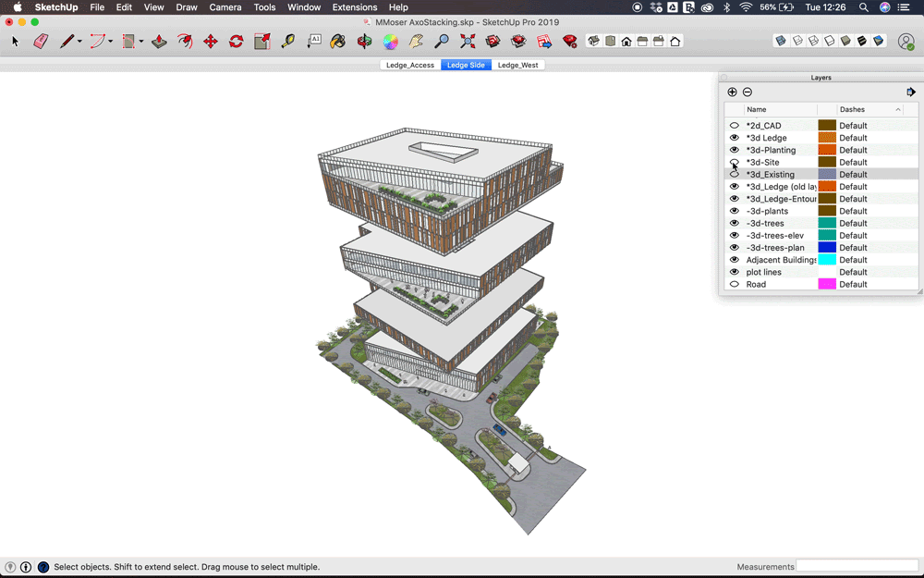924x578 pixels.
Task: Open the Camera menu
Action: tap(225, 7)
